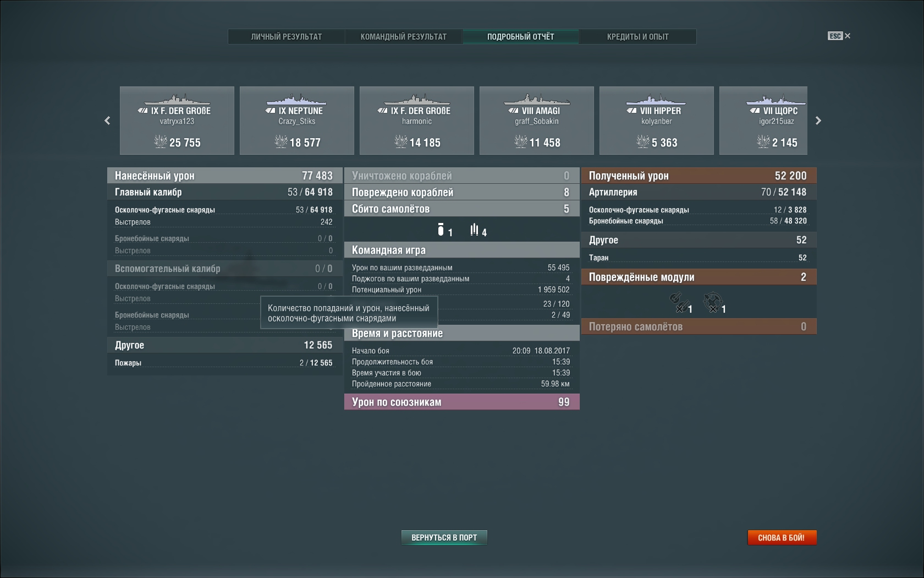Image resolution: width=924 pixels, height=578 pixels.
Task: Click Поджогов по вашим разведданным row
Action: 461,279
